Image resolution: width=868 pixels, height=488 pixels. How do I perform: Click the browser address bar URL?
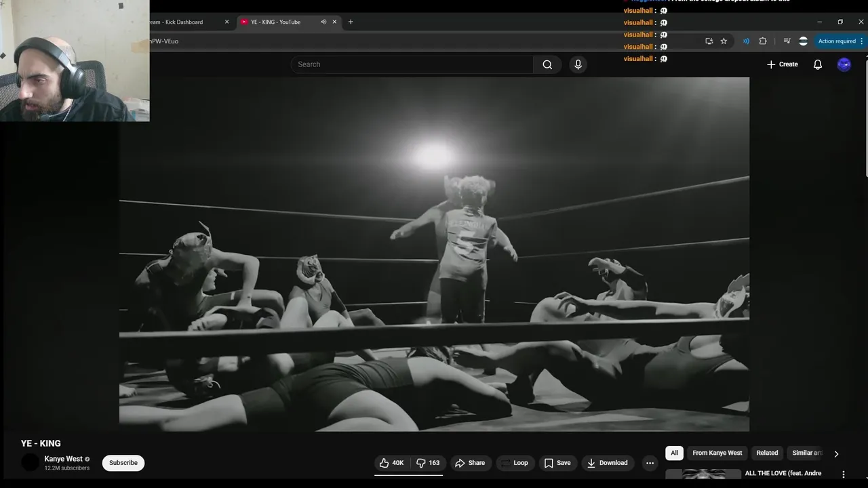[165, 41]
